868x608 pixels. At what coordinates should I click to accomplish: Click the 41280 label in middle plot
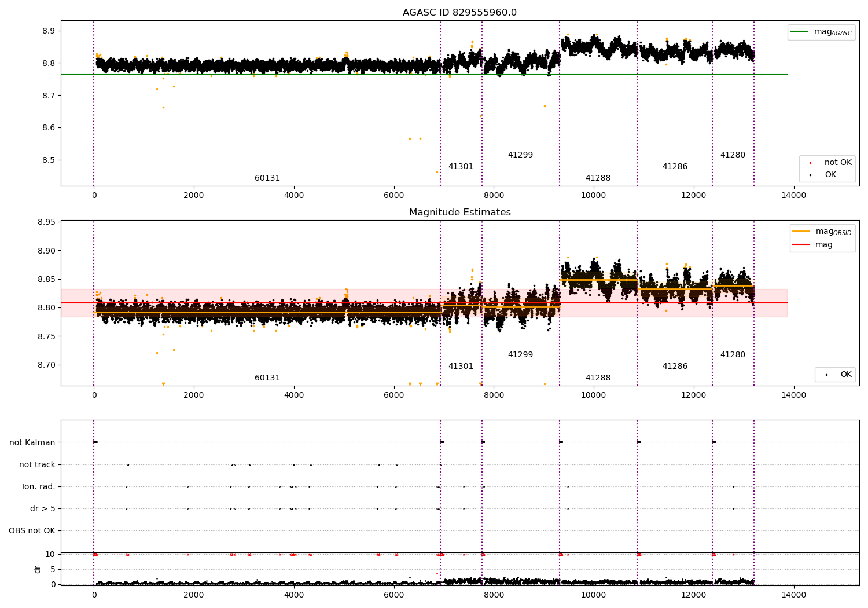pyautogui.click(x=733, y=355)
